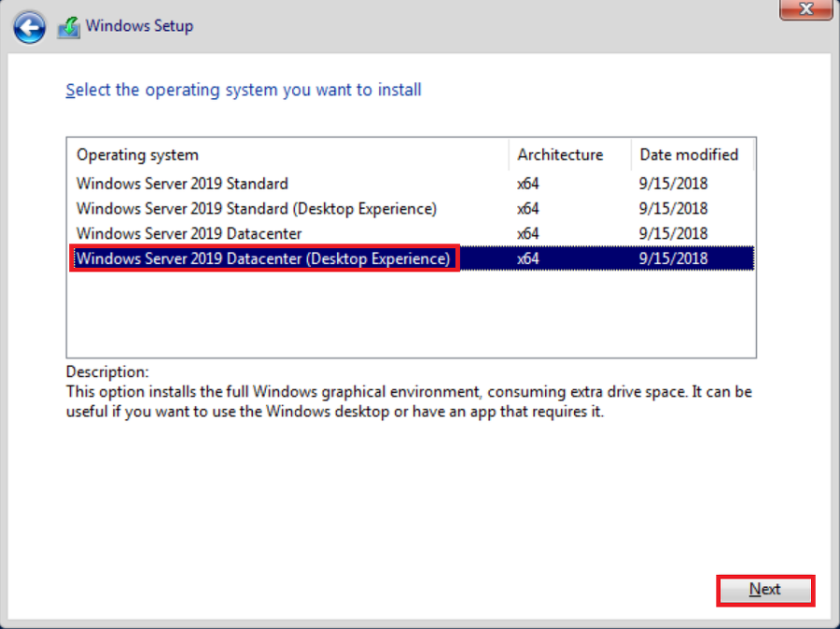Screen dimensions: 840x629
Task: Click x64 in the Datacenter core row
Action: click(527, 233)
